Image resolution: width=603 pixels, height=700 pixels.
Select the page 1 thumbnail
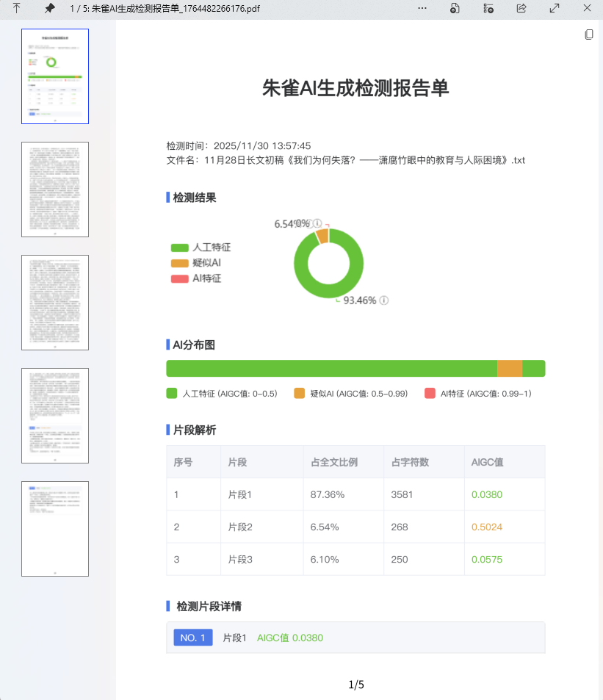[x=55, y=76]
